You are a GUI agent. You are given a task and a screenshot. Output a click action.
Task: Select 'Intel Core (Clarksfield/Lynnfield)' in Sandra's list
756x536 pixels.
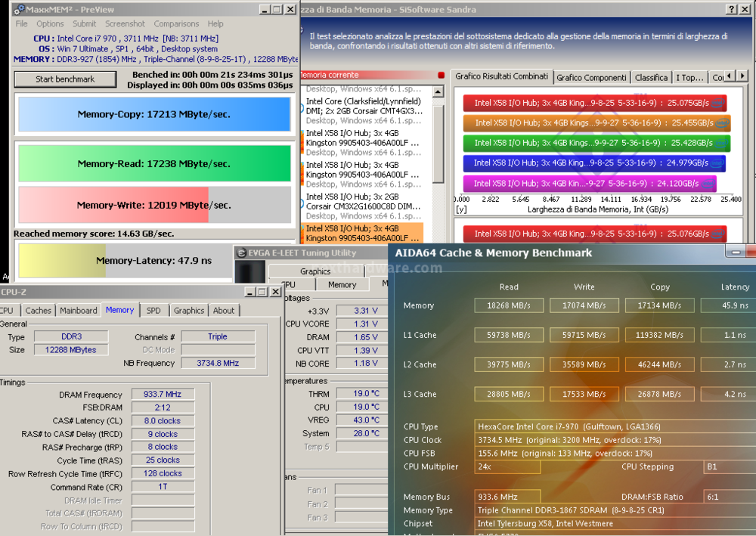(364, 111)
